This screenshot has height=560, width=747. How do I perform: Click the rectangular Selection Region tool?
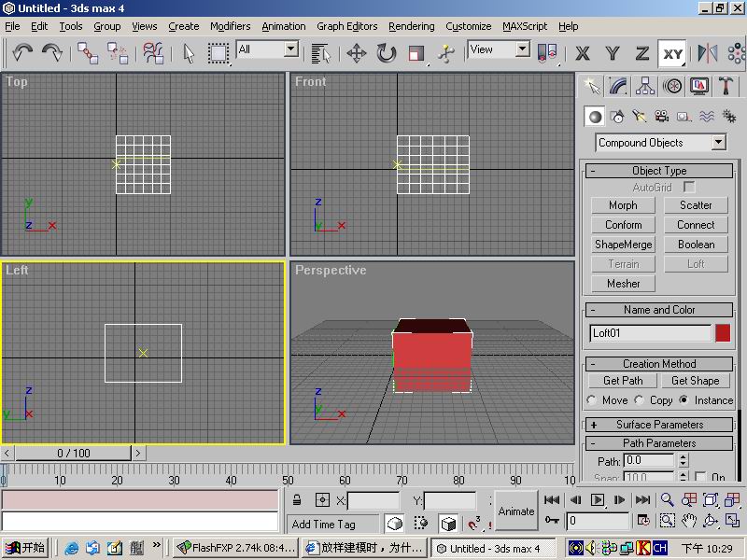218,53
